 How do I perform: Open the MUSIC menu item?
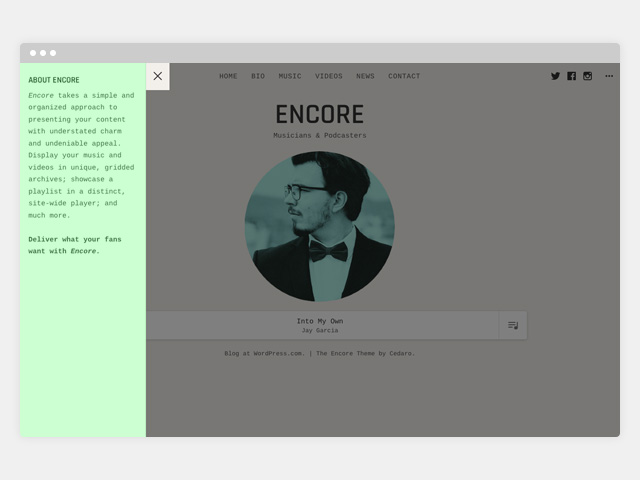[x=290, y=76]
